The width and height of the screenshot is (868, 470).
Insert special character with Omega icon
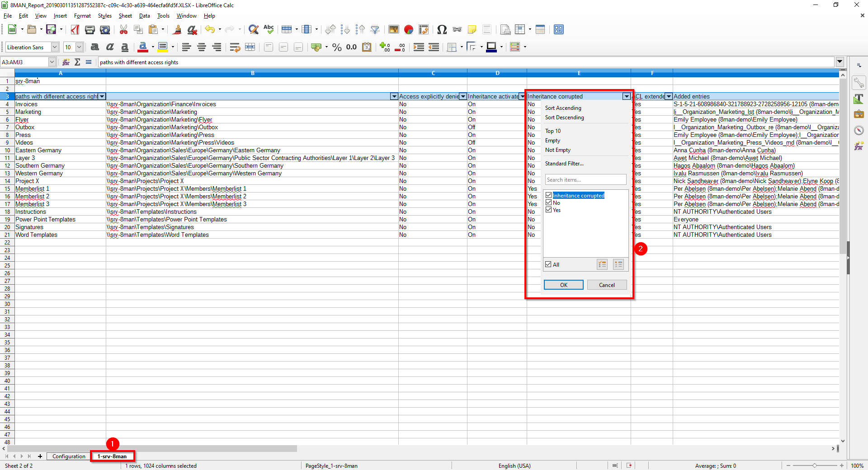click(442, 30)
